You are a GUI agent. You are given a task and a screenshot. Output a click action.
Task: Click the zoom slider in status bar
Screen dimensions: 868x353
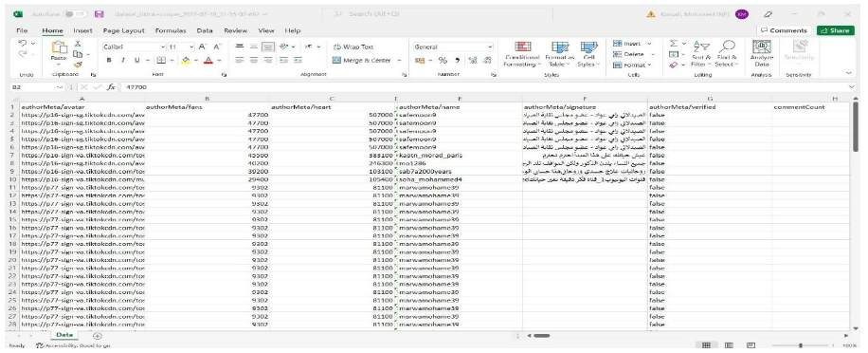tap(801, 345)
